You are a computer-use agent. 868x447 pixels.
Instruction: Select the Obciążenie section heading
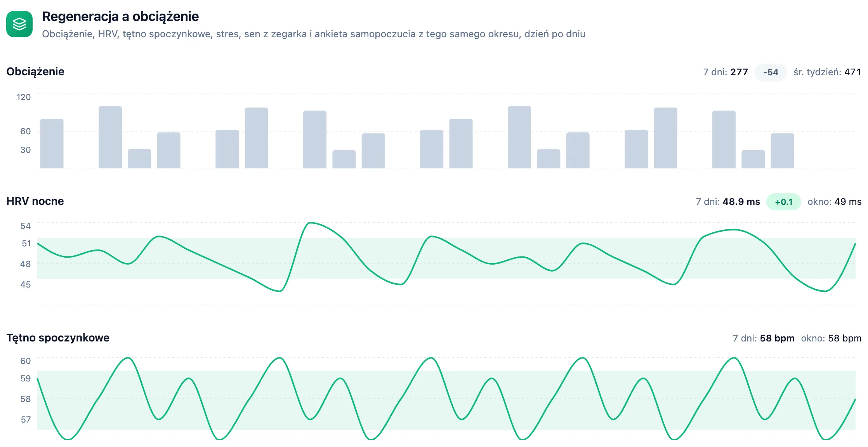[x=35, y=72]
